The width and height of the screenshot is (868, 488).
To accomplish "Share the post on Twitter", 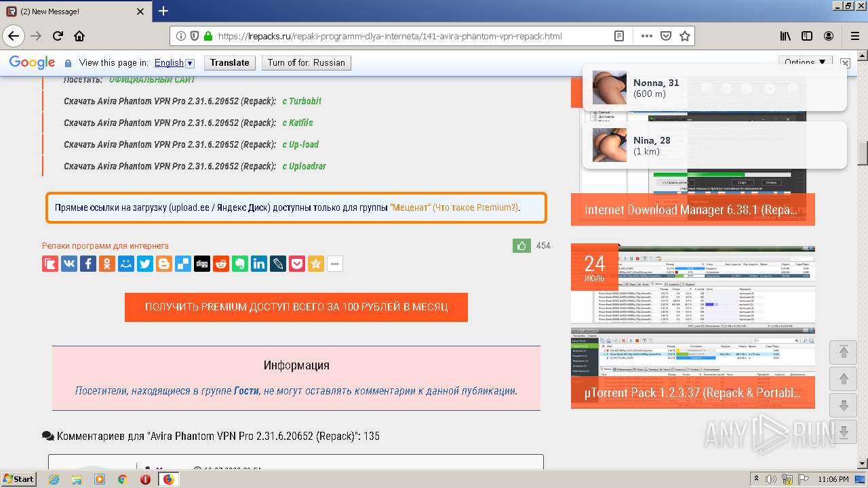I will [x=145, y=264].
